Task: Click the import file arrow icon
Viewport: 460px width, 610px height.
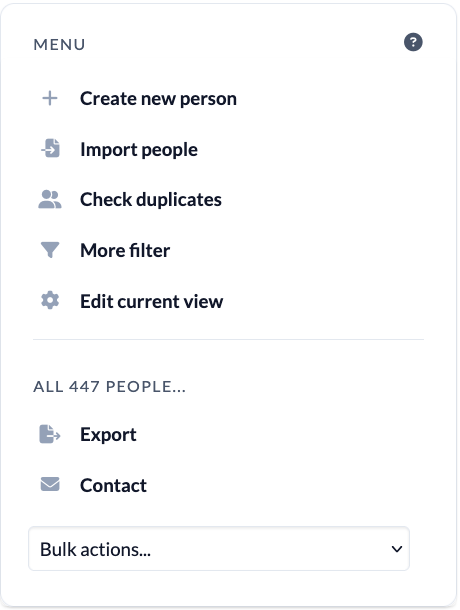Action: pos(50,148)
